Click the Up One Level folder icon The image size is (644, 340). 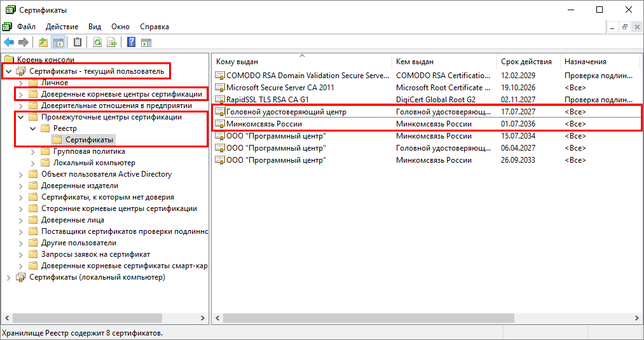(43, 43)
